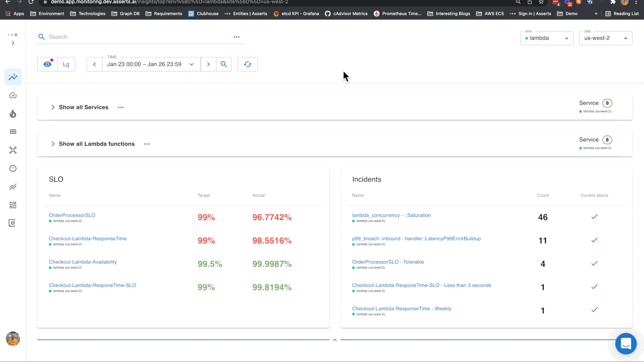Viewport: 644px width, 362px height.
Task: Toggle the eye visibility button
Action: click(x=48, y=64)
